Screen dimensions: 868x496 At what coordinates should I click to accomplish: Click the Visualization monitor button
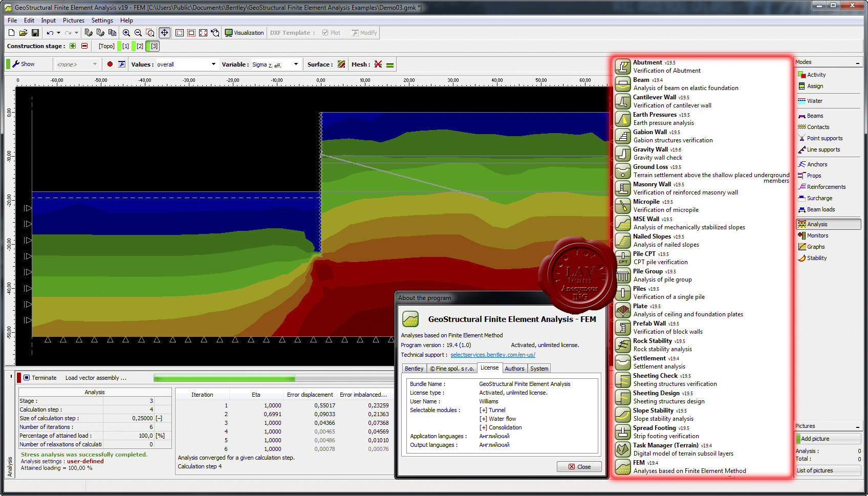click(x=245, y=33)
